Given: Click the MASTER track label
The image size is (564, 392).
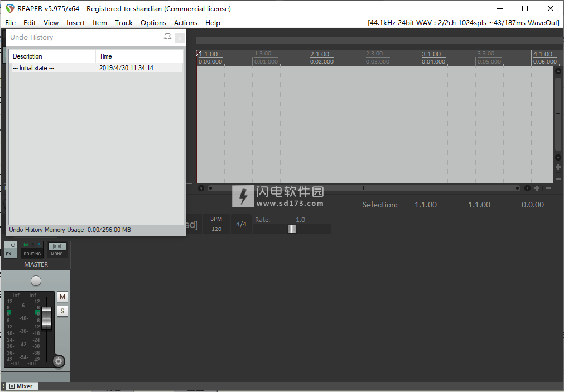Looking at the screenshot, I should 36,264.
